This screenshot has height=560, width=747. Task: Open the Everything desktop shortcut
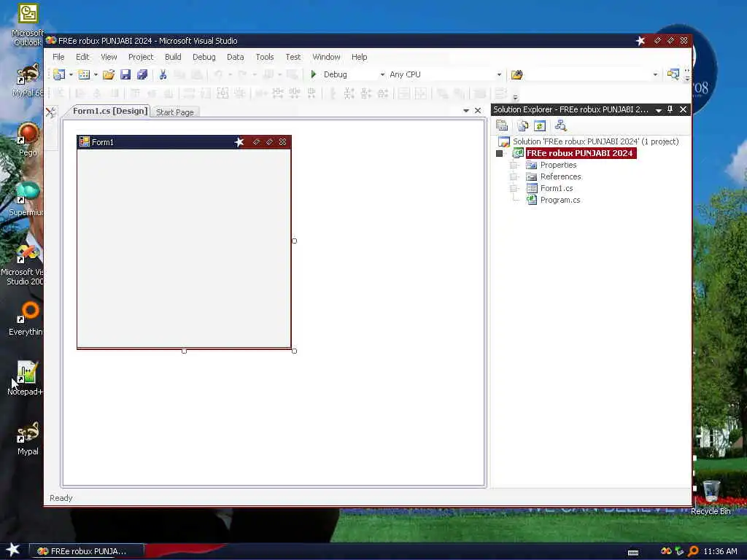coord(26,319)
